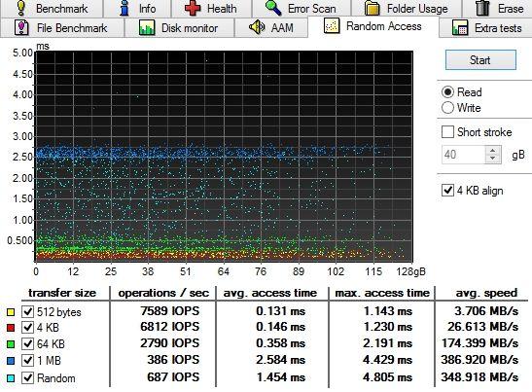Image resolution: width=532 pixels, height=392 pixels.
Task: Open the File Benchmark icon
Action: [21, 27]
